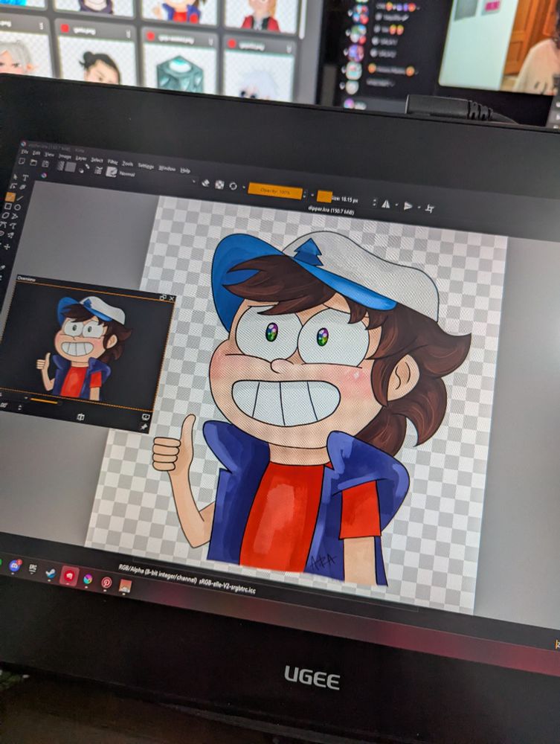Viewport: 560px width, 744px height.
Task: Click the Overview pin icon
Action: pyautogui.click(x=144, y=426)
